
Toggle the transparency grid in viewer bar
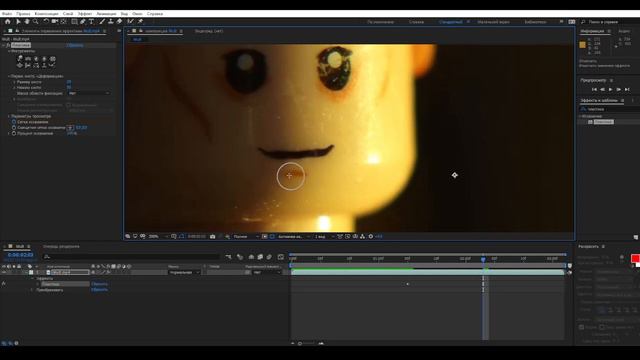tap(272, 237)
